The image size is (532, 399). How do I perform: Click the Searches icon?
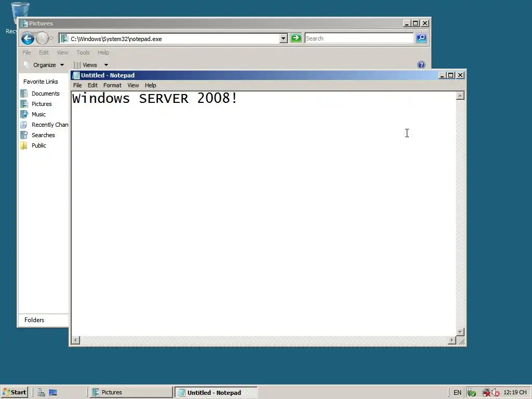click(24, 135)
